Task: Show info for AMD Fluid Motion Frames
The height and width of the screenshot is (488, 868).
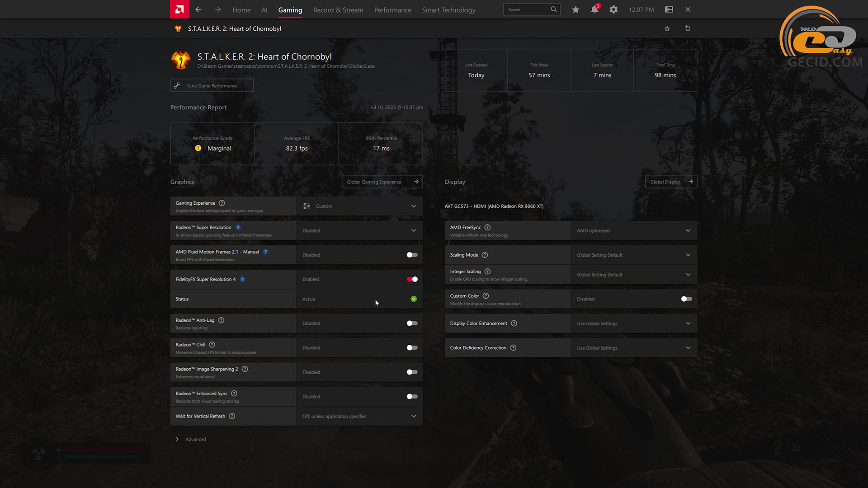Action: [x=266, y=252]
